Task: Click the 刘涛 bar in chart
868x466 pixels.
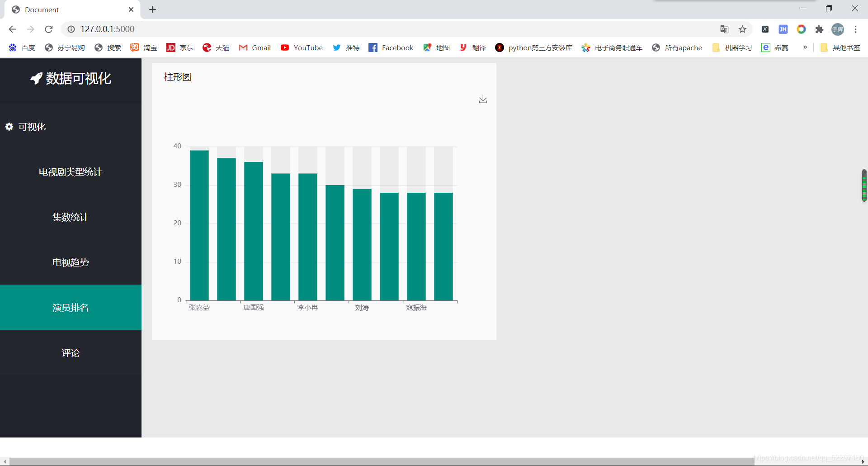Action: [362, 245]
